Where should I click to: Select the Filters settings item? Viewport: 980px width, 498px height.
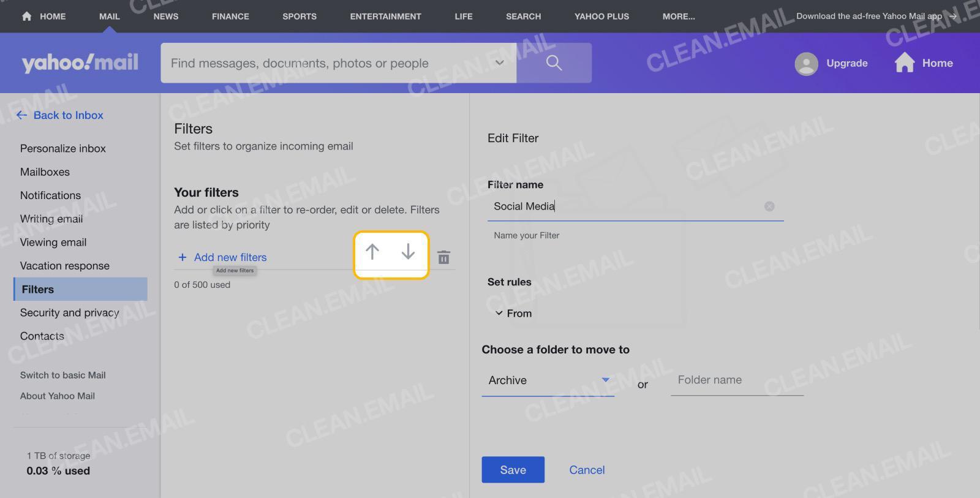(80, 289)
